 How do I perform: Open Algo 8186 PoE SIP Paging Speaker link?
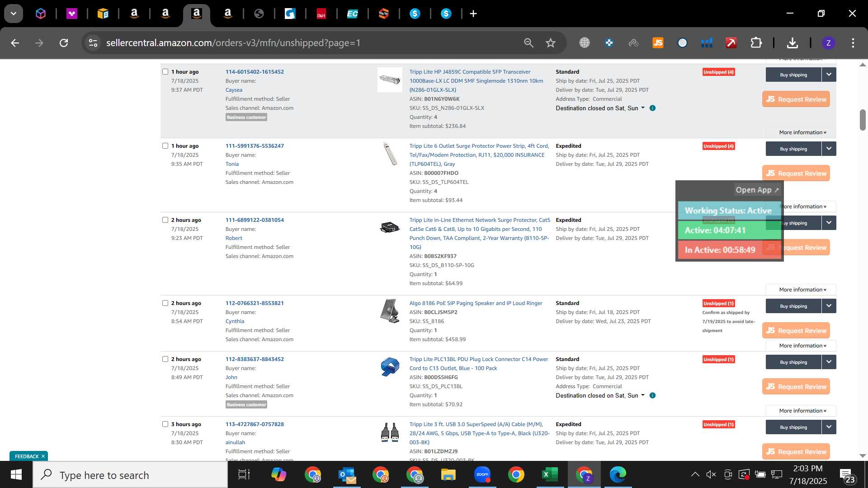point(476,303)
